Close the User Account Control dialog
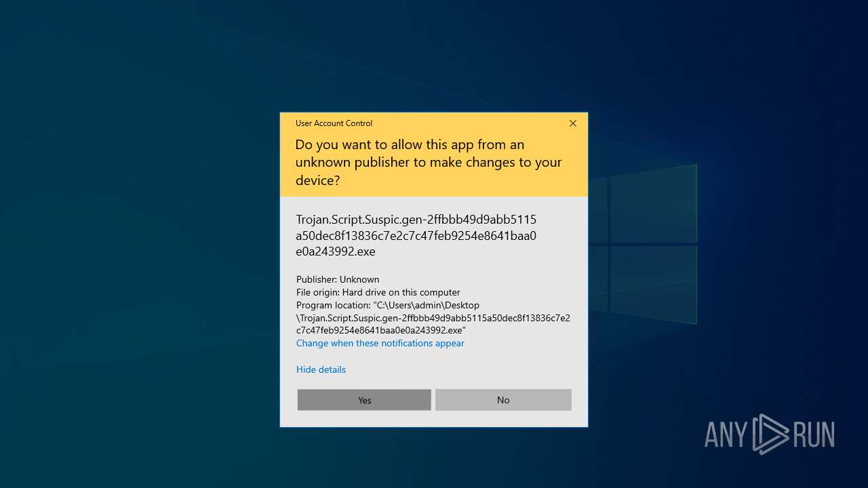This screenshot has width=868, height=488. click(573, 123)
